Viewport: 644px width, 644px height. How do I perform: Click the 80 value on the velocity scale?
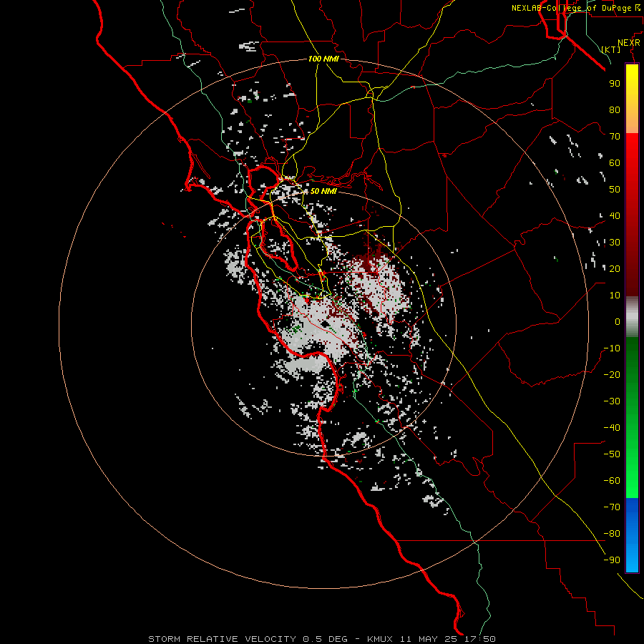615,109
